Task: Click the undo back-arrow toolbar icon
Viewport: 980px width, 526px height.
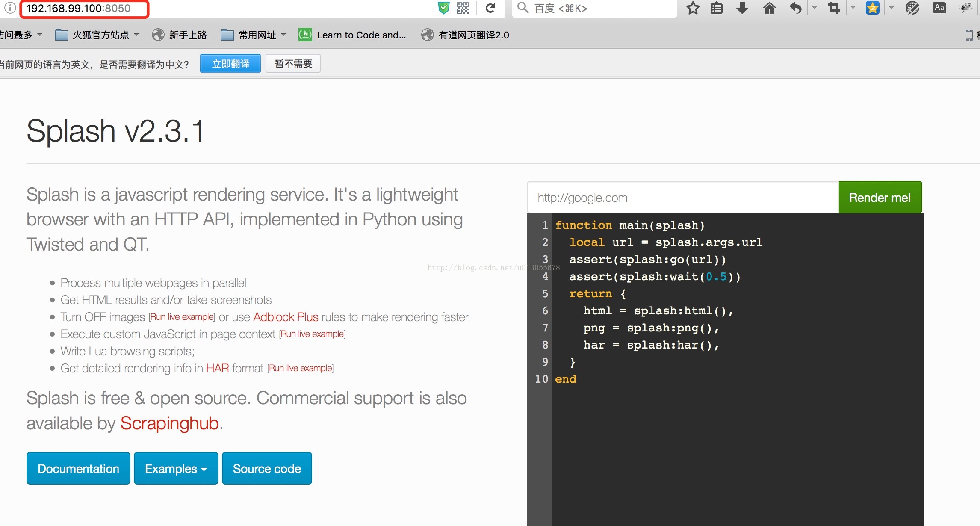Action: pos(795,8)
